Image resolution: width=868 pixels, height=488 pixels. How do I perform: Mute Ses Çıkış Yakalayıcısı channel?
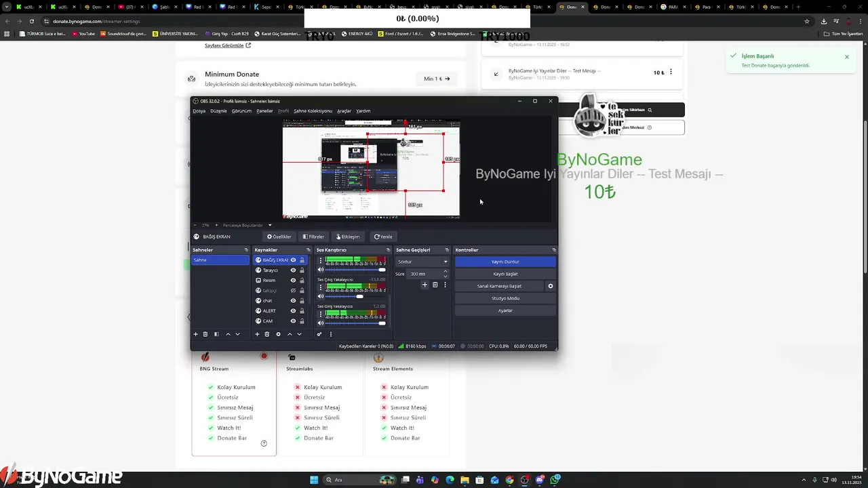[x=321, y=296]
